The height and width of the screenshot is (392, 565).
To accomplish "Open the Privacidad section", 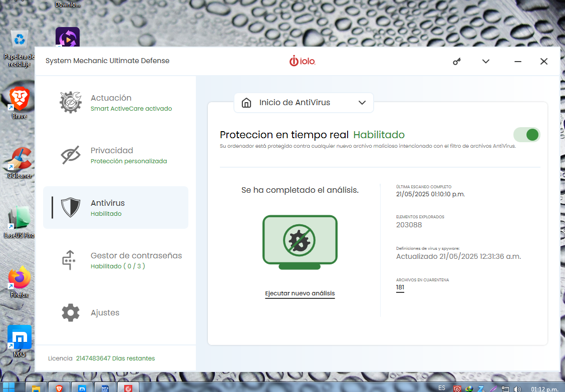I will pos(116,155).
